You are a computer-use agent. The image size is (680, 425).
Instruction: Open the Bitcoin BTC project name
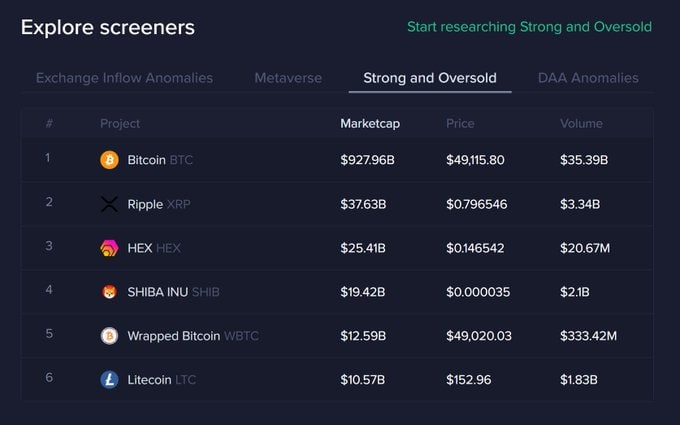[160, 160]
